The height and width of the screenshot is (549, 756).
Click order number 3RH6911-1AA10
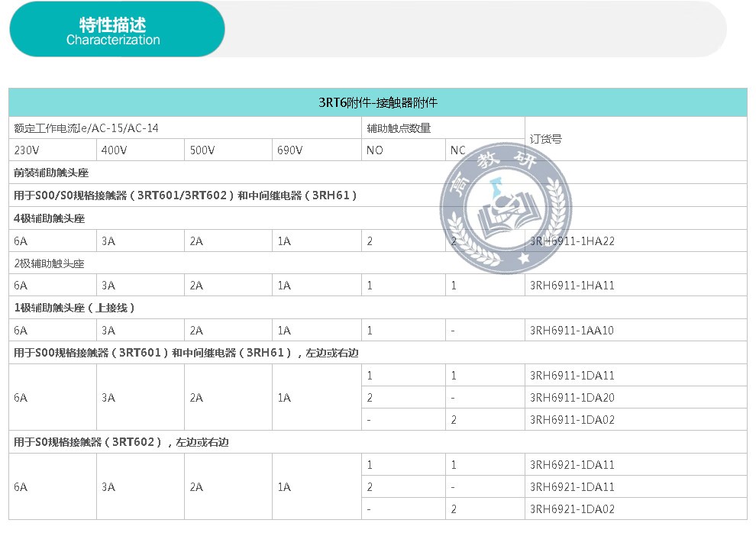tap(572, 330)
